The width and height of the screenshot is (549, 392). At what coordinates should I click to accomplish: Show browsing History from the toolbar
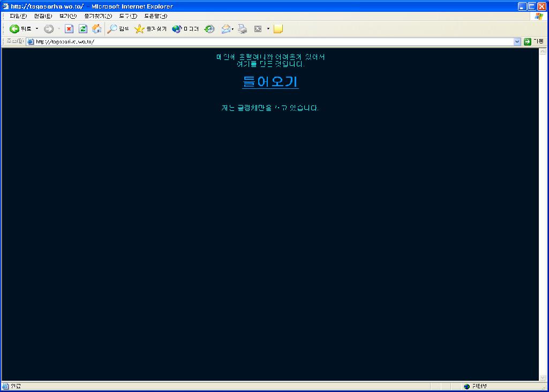click(x=209, y=29)
